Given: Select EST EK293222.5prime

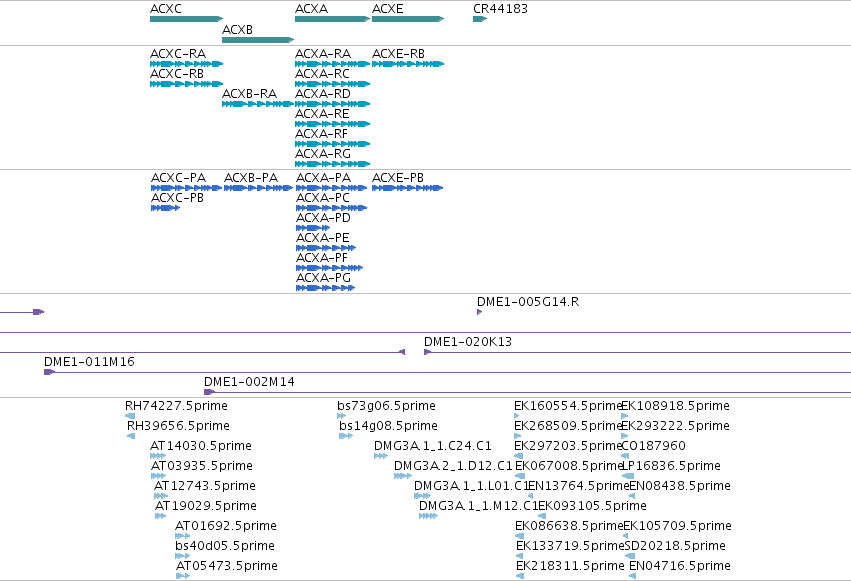Looking at the screenshot, I should pyautogui.click(x=625, y=437).
